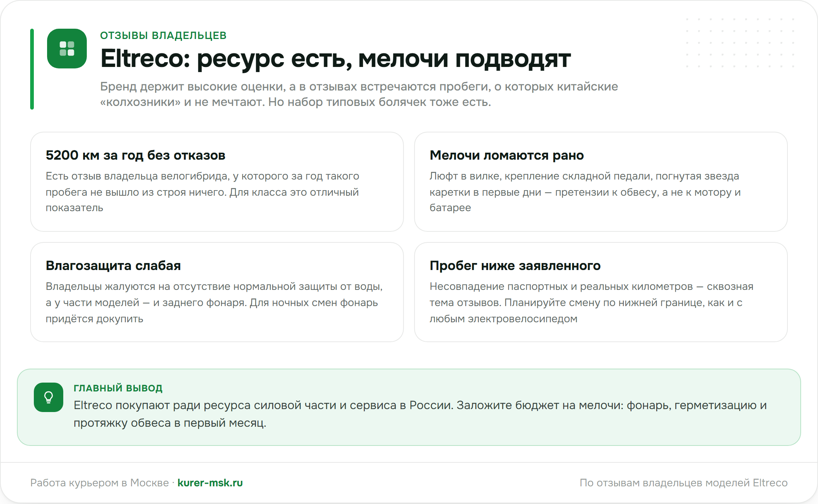Click 'Работа курьером в Москве' footer text
Image resolution: width=818 pixels, height=504 pixels.
coord(99,483)
